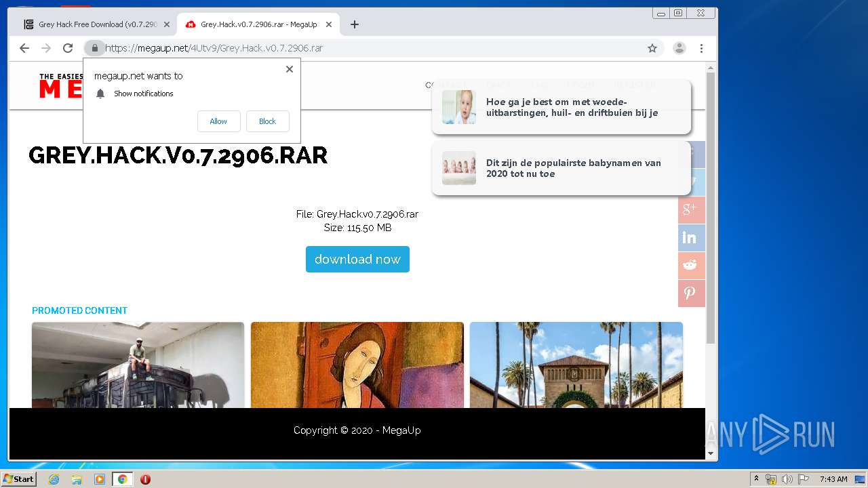The image size is (868, 488).
Task: Click the address bar URL
Action: click(214, 48)
